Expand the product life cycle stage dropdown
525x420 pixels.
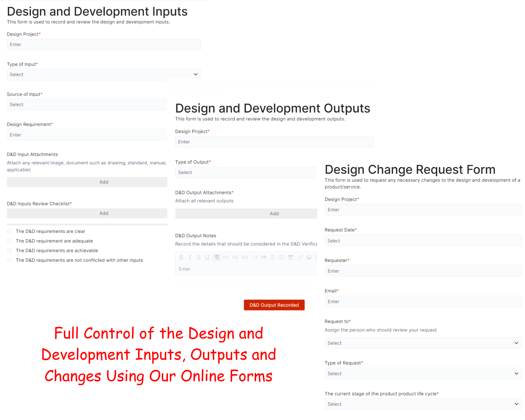[x=423, y=404]
